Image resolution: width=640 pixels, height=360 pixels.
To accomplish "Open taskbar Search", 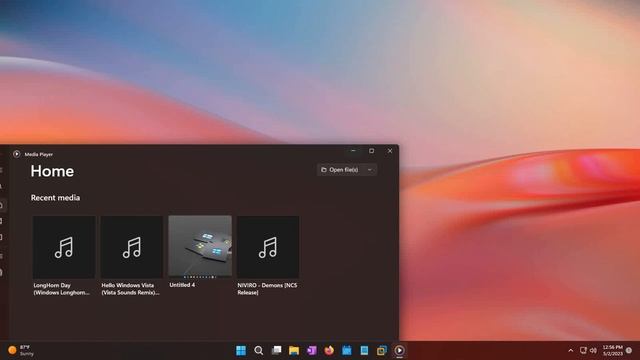I will [x=258, y=350].
